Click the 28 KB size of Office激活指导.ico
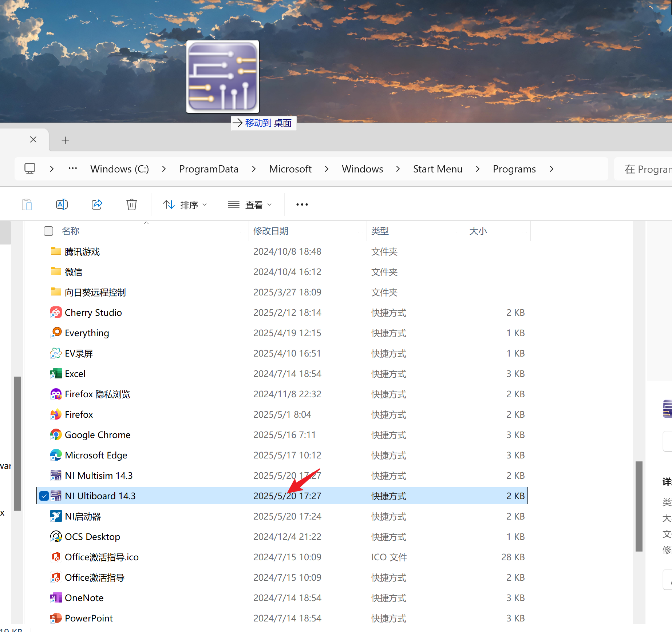 click(x=513, y=557)
